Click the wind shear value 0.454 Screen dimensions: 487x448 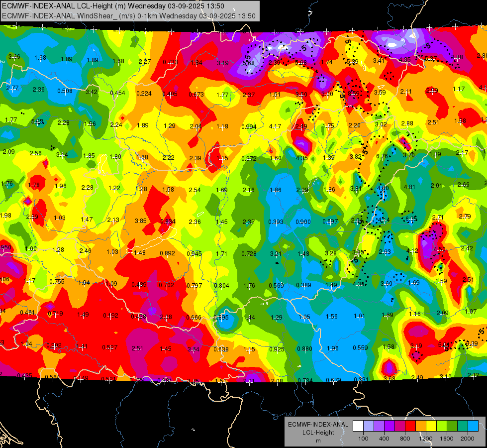tap(117, 93)
